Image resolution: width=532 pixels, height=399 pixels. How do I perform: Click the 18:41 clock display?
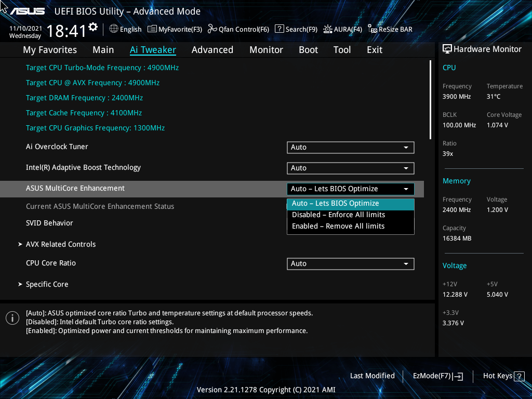66,31
